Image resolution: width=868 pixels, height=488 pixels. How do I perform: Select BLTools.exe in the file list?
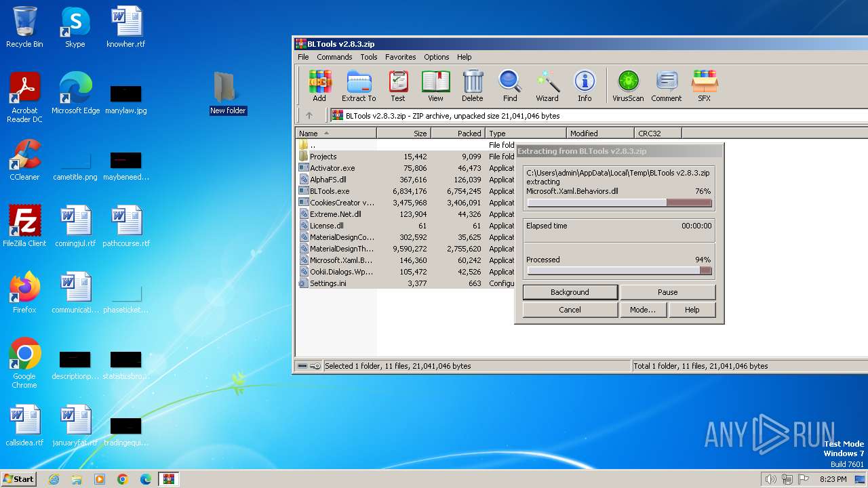point(406,191)
